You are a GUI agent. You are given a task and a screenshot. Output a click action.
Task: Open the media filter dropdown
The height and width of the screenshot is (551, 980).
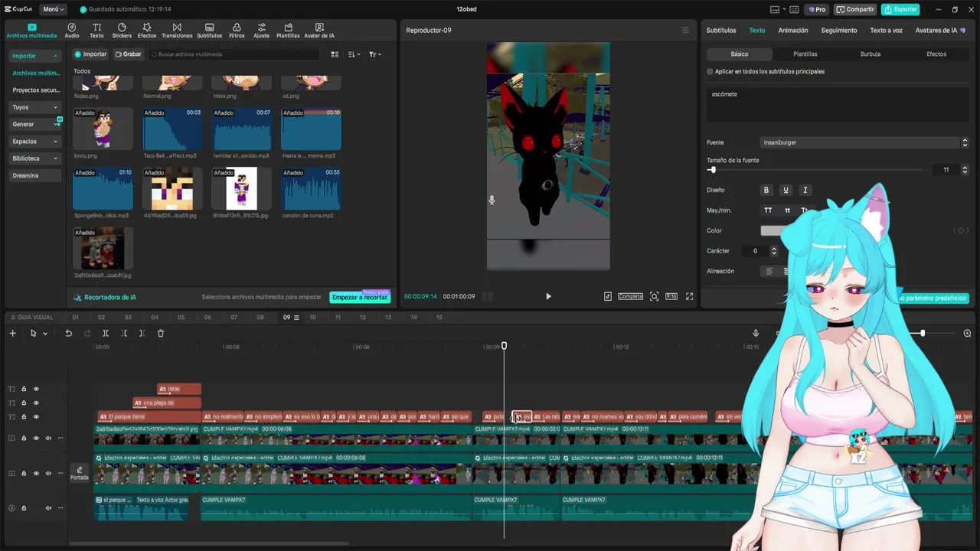click(x=374, y=54)
